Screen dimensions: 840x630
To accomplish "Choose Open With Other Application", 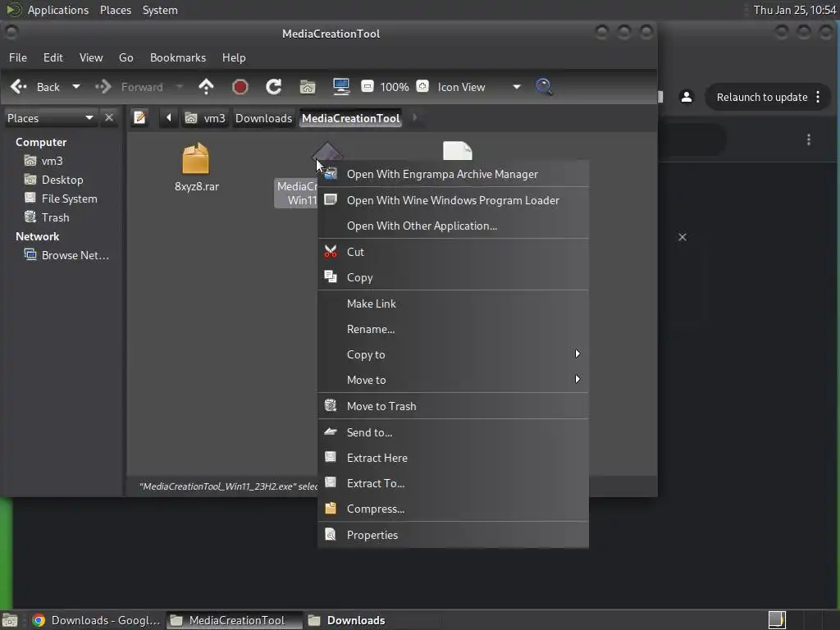I will (453, 226).
